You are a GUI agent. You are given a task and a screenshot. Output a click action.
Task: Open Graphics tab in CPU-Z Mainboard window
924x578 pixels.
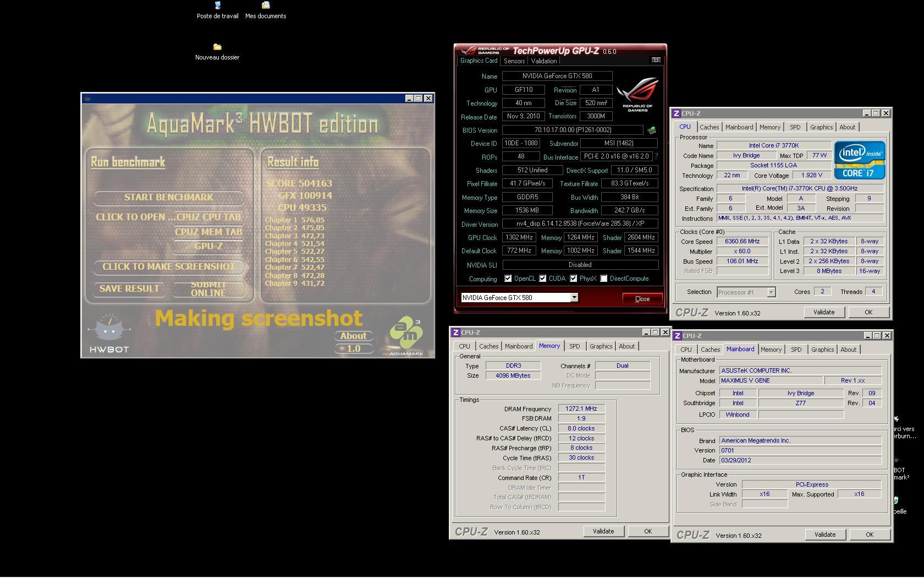(822, 350)
